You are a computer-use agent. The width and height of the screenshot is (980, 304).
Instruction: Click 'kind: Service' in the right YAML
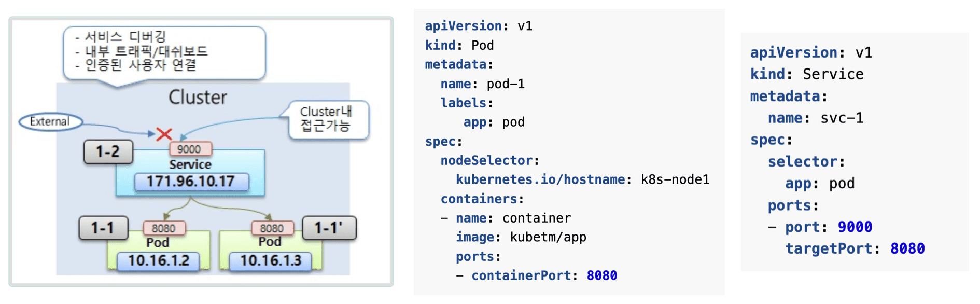[x=806, y=74]
